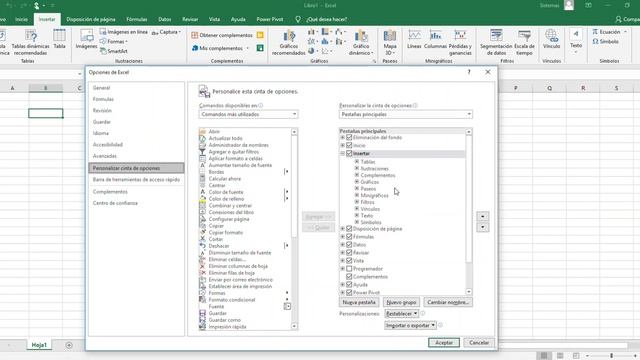640x360 pixels.
Task: Click the move up arrow button
Action: tap(482, 216)
